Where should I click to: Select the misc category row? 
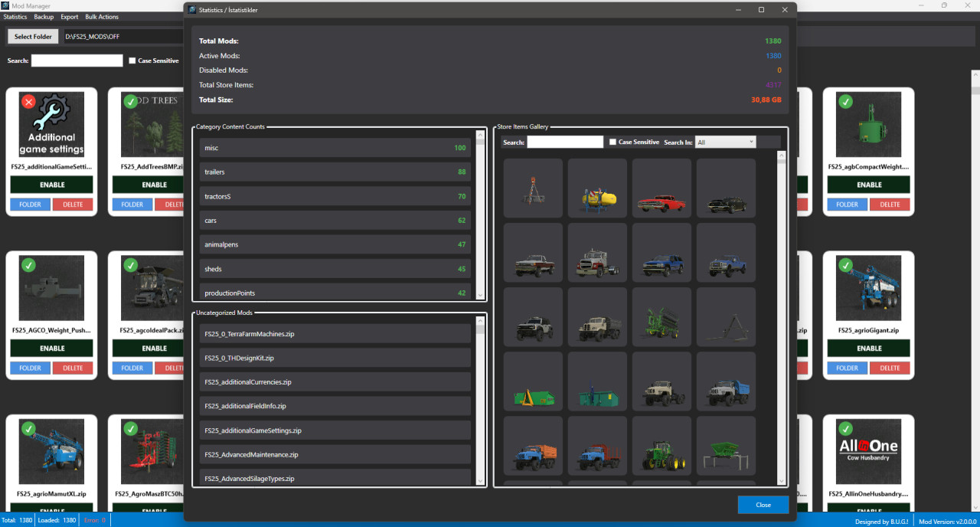point(335,148)
